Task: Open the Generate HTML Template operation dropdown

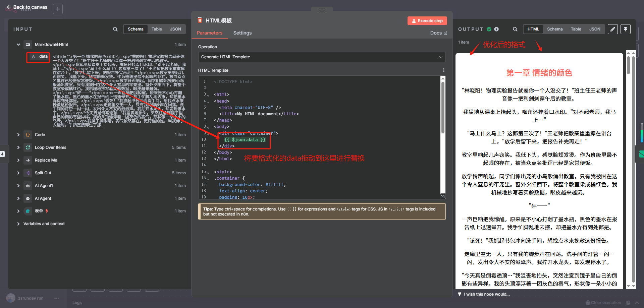Action: (x=322, y=57)
